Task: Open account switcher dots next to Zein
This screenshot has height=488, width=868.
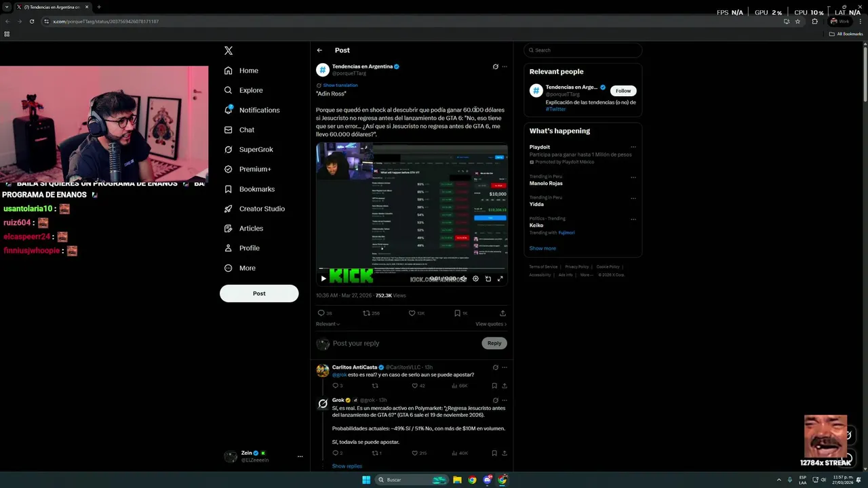Action: click(300, 457)
